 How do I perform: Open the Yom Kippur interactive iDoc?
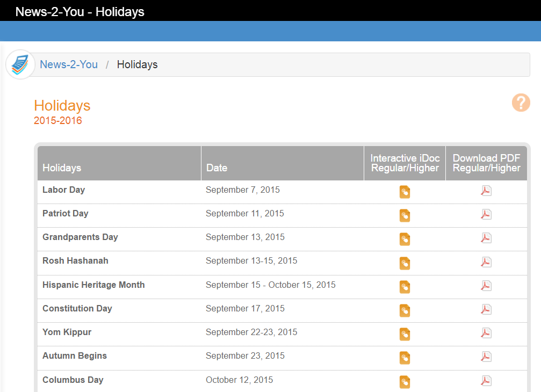[405, 335]
